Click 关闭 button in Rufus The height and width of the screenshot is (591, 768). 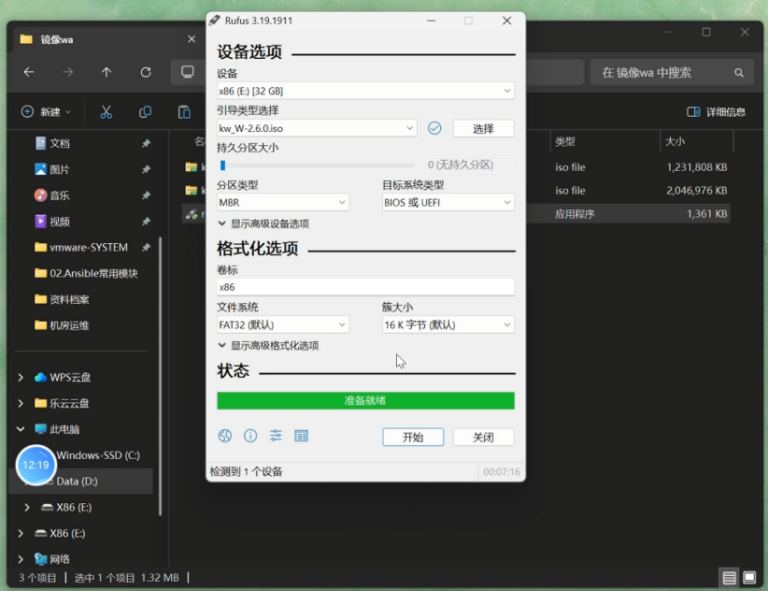point(483,437)
